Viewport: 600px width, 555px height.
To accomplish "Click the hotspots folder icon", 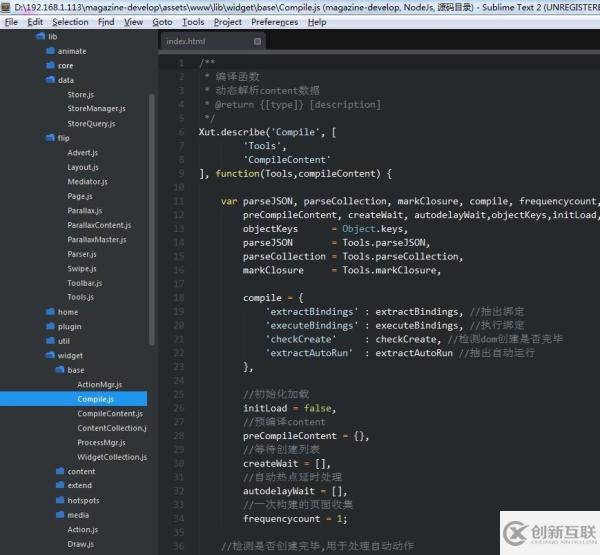I will click(60, 500).
